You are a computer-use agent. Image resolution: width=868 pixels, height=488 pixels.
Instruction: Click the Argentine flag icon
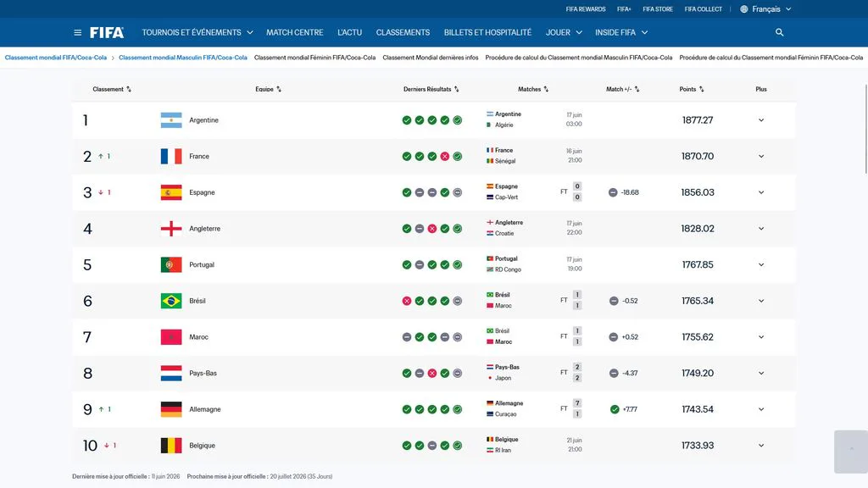coord(171,120)
